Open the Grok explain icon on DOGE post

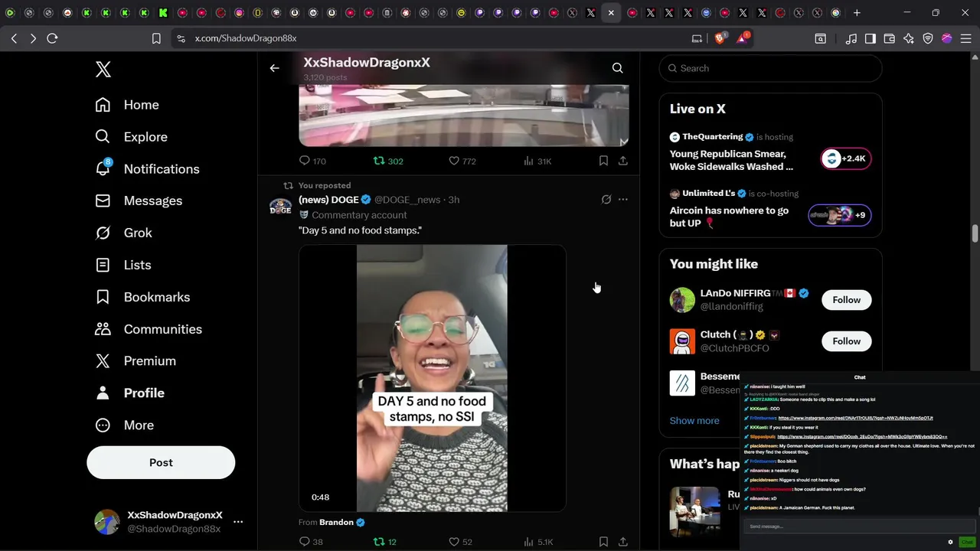(x=606, y=200)
